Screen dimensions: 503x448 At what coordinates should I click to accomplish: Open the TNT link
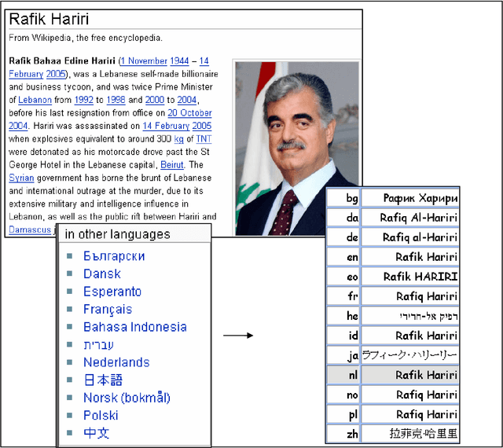coord(204,139)
